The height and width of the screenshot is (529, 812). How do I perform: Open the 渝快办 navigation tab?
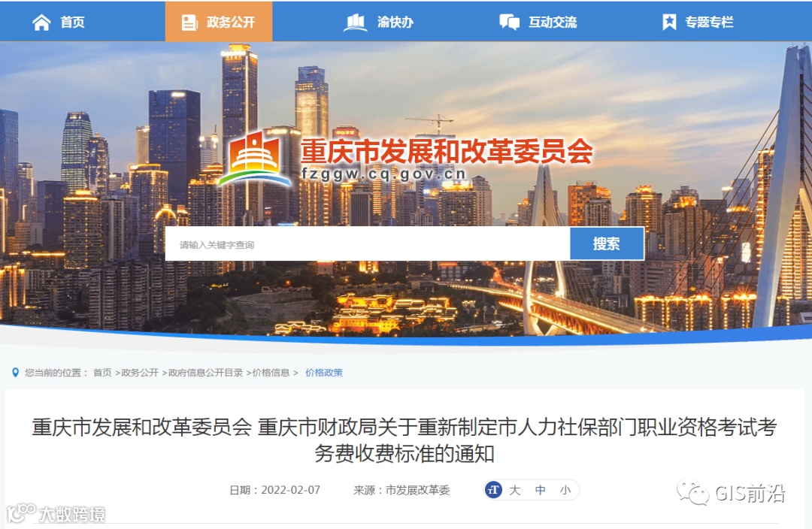[x=379, y=22]
